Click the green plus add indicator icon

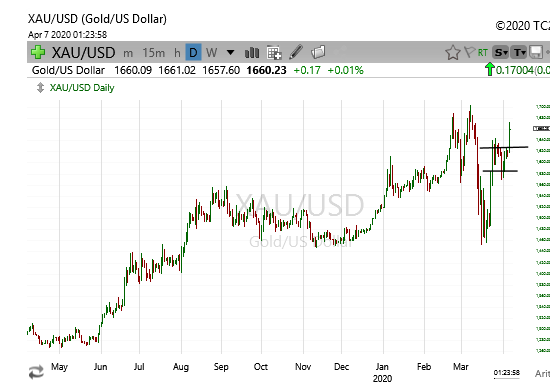point(38,52)
